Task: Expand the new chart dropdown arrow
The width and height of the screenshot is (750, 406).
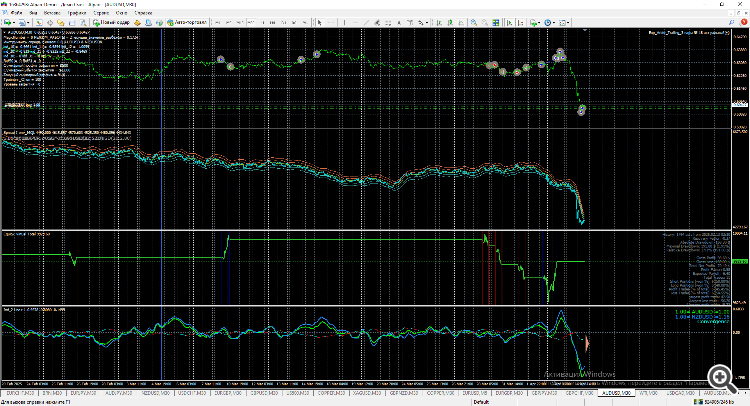Action: [x=14, y=22]
